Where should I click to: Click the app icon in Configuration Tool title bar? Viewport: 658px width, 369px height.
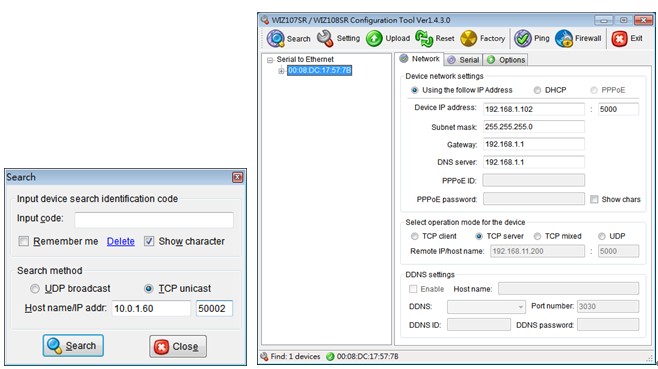(x=265, y=20)
